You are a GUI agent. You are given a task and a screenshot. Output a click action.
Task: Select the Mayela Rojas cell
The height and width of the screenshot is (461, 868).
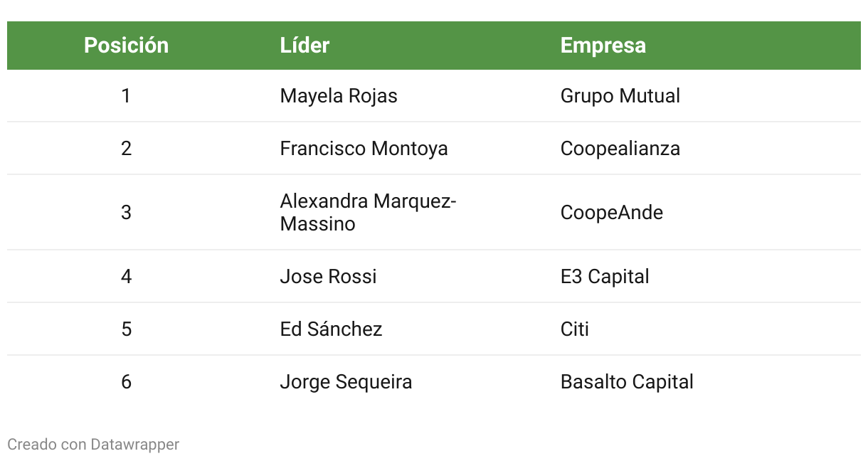coord(339,96)
